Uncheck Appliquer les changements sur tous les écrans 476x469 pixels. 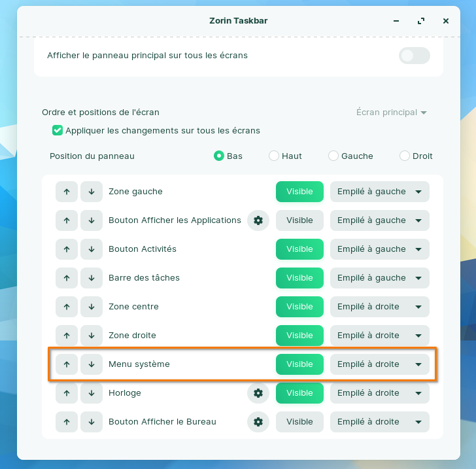pos(58,130)
